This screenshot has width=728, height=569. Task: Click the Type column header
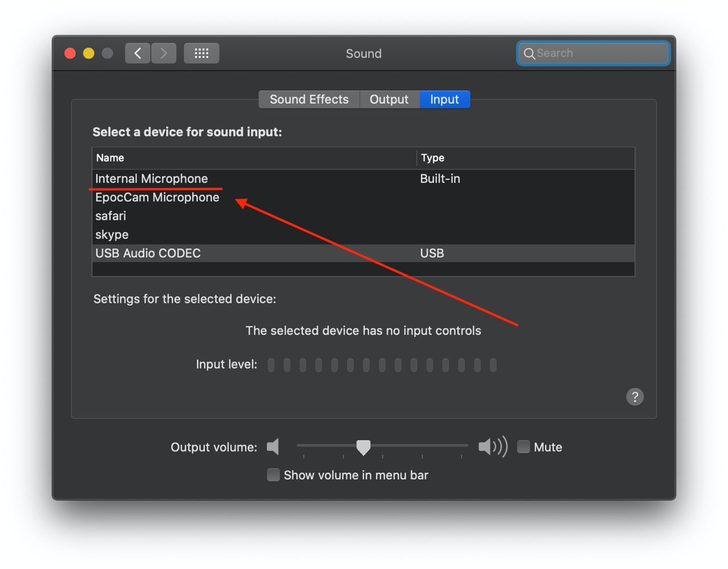point(526,158)
